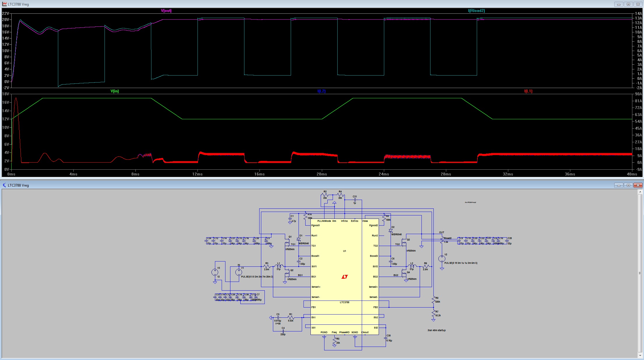Click the 22V top-left axis label

6,13
